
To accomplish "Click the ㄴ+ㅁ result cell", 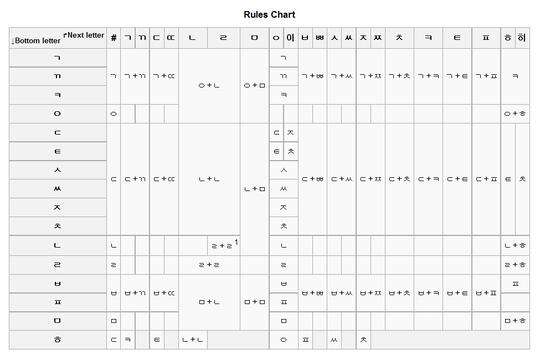I will pos(255,189).
